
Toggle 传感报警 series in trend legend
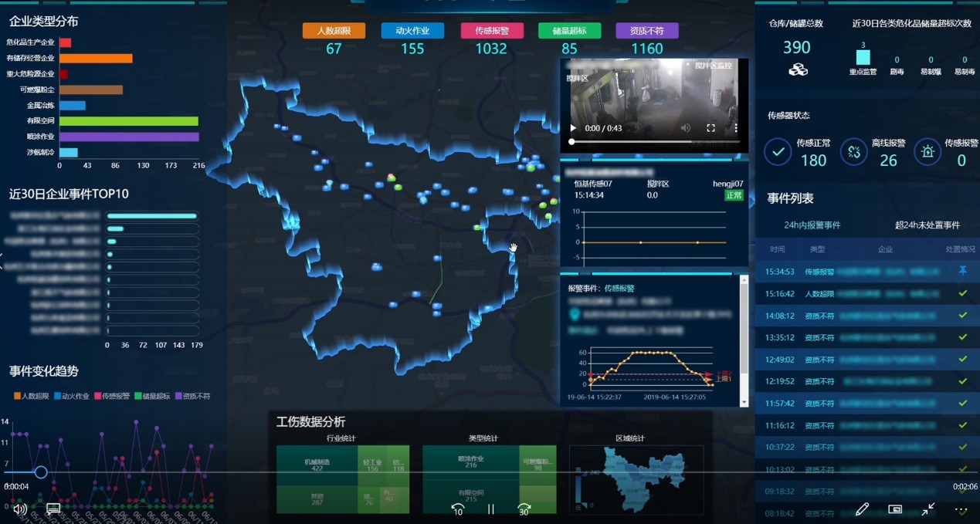point(112,396)
